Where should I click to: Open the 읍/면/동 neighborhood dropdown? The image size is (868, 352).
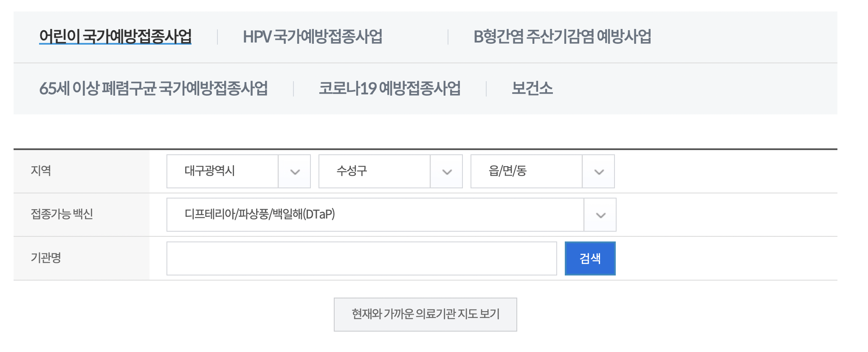coord(527,171)
